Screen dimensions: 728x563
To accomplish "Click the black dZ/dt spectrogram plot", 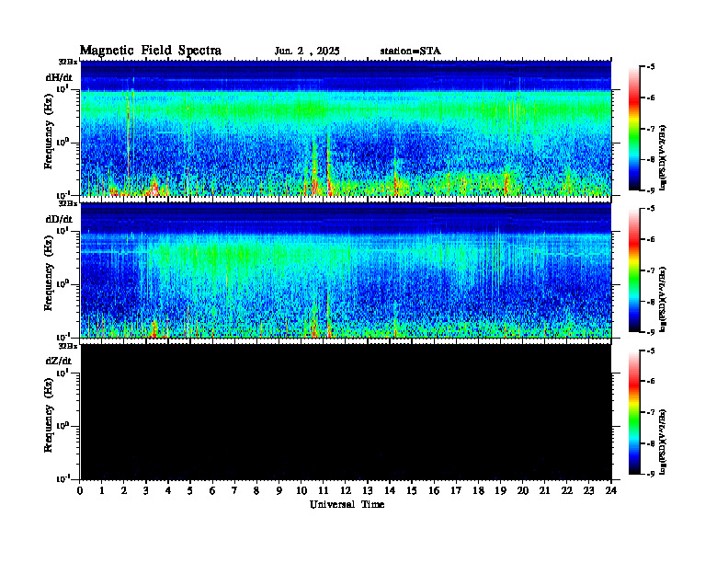I will click(x=346, y=412).
